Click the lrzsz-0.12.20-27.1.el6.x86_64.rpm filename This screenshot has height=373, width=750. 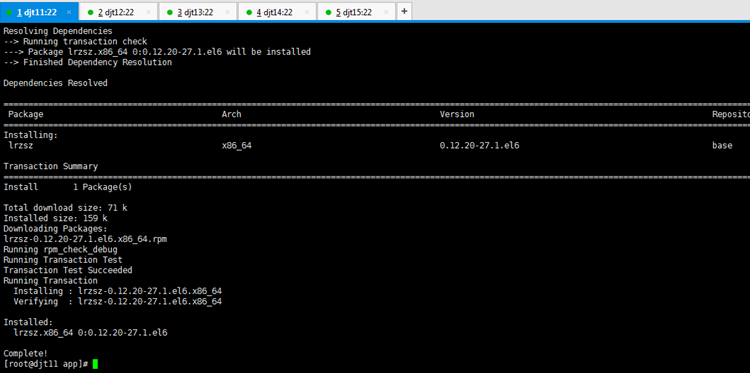pyautogui.click(x=85, y=239)
